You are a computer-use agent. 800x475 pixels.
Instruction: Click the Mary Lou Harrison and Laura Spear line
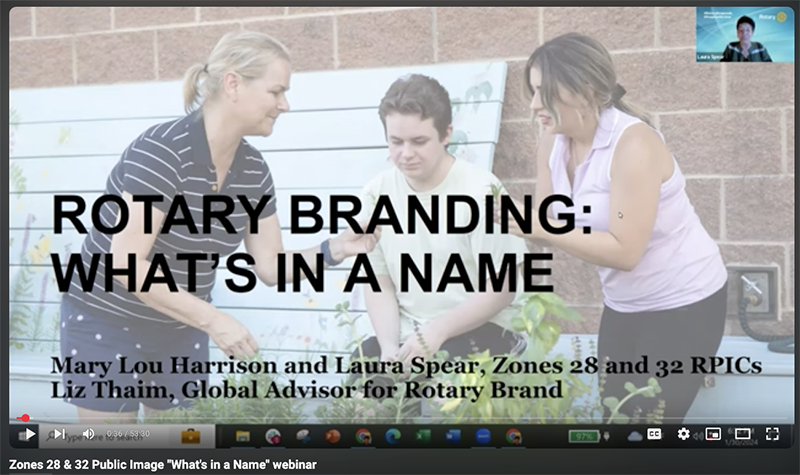tap(406, 366)
